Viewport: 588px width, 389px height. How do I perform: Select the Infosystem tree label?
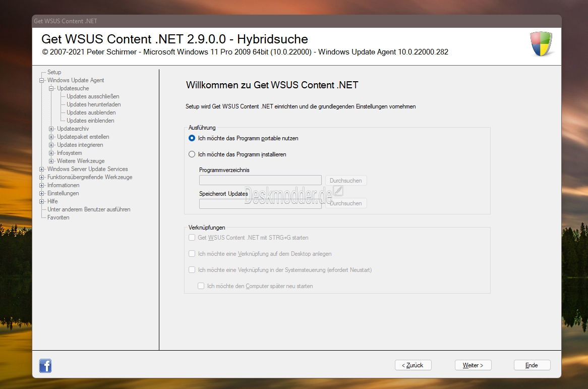pos(70,153)
